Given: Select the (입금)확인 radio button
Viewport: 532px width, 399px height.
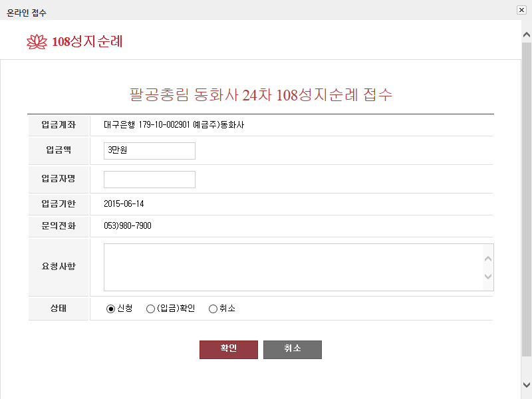Looking at the screenshot, I should pyautogui.click(x=150, y=309).
